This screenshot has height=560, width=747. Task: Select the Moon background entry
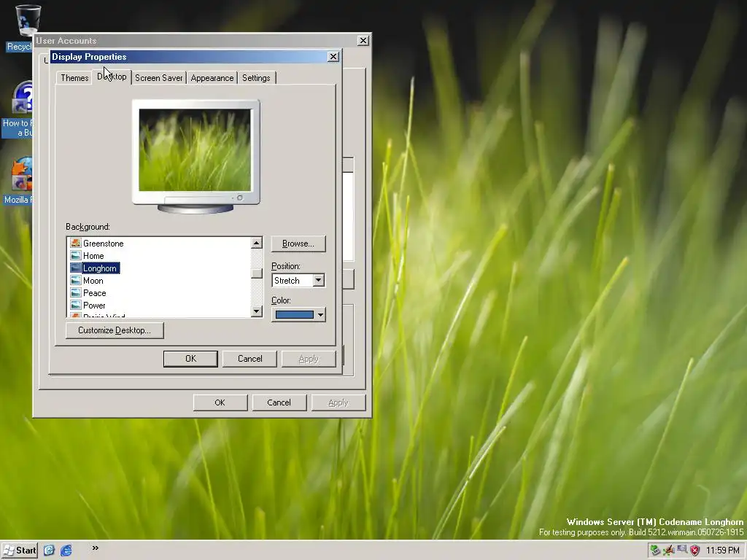93,281
